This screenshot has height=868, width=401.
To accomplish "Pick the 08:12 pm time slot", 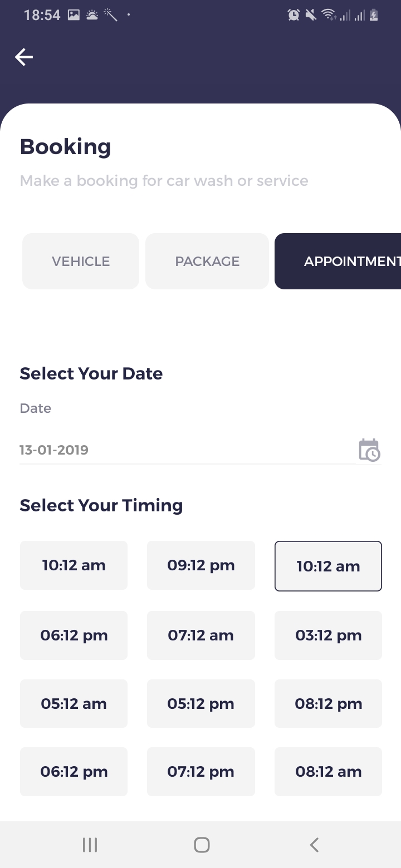I will (328, 703).
